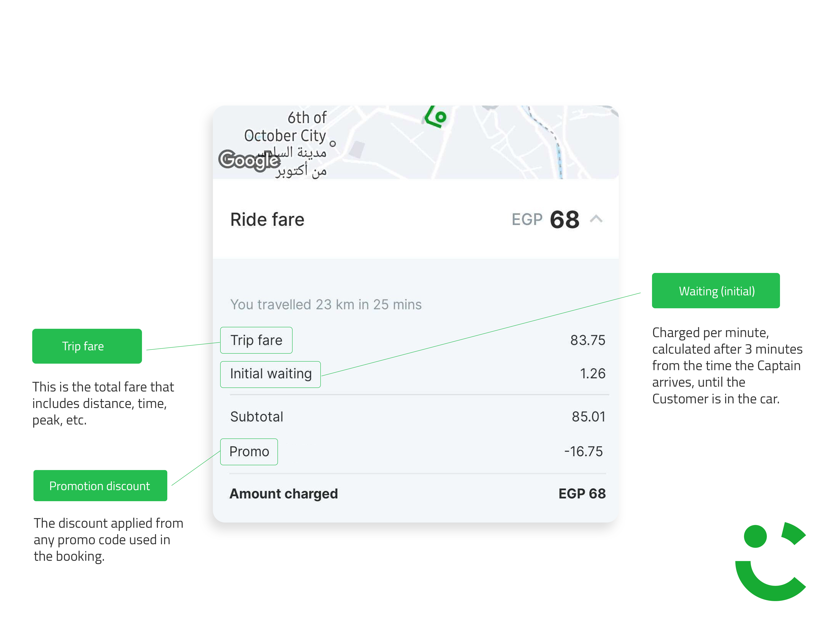Click the 83.75 trip fare amount

click(x=588, y=340)
